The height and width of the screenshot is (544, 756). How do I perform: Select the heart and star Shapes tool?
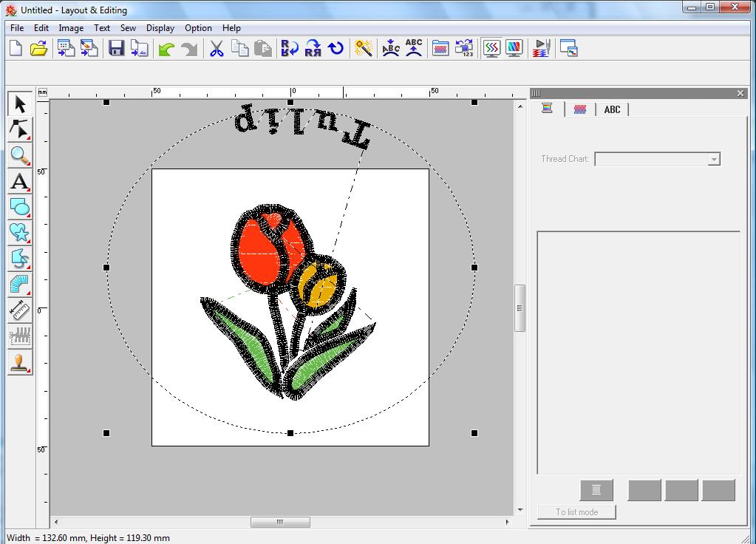[x=20, y=233]
